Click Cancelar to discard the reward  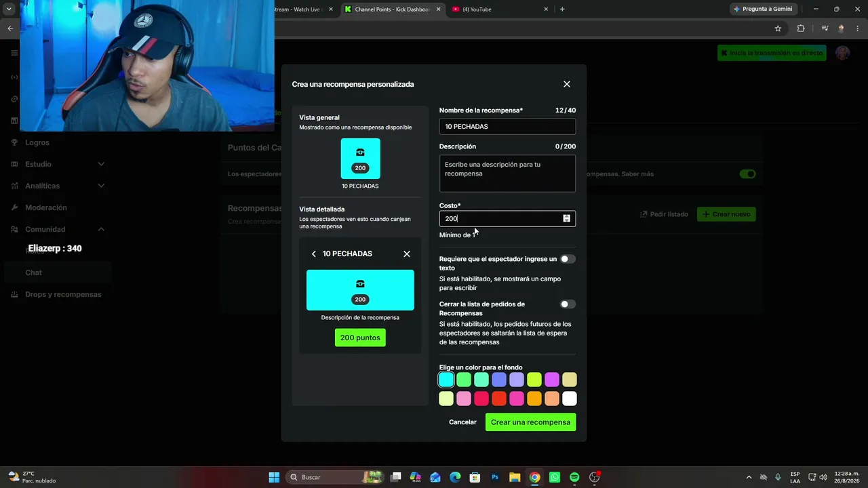pos(462,422)
